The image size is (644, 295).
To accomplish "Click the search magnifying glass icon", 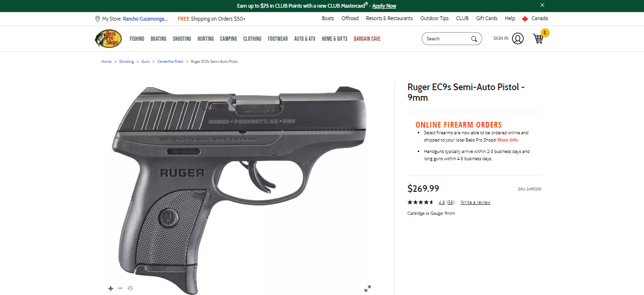I will (x=474, y=39).
